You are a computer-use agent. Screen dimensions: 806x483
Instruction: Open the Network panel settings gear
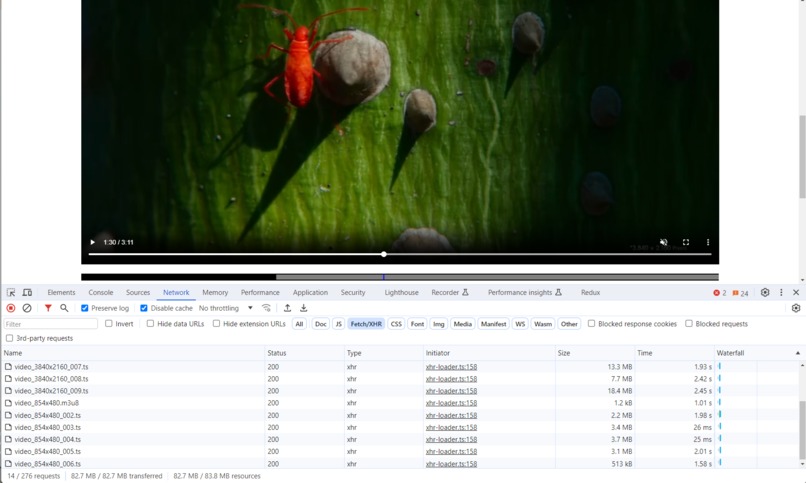coord(796,308)
